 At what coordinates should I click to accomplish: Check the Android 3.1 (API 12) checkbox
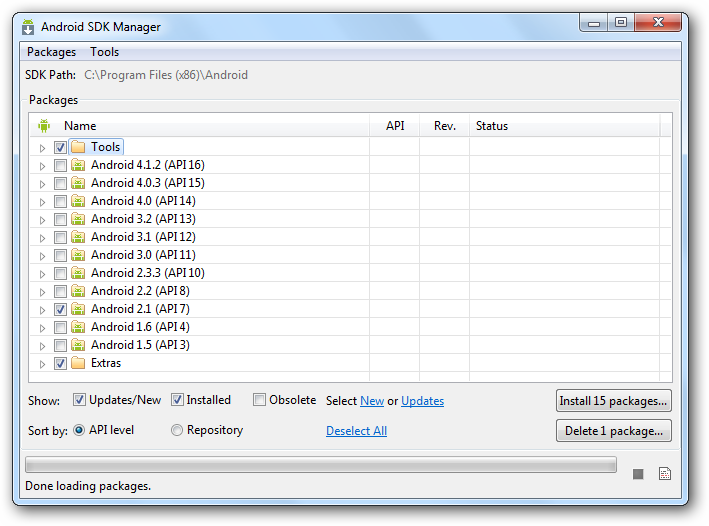point(60,237)
